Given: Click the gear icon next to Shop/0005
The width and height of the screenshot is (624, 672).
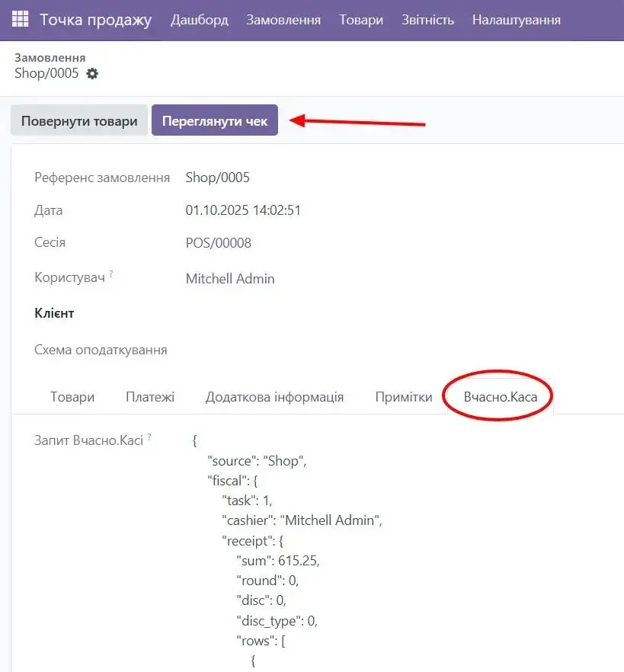Looking at the screenshot, I should [91, 74].
